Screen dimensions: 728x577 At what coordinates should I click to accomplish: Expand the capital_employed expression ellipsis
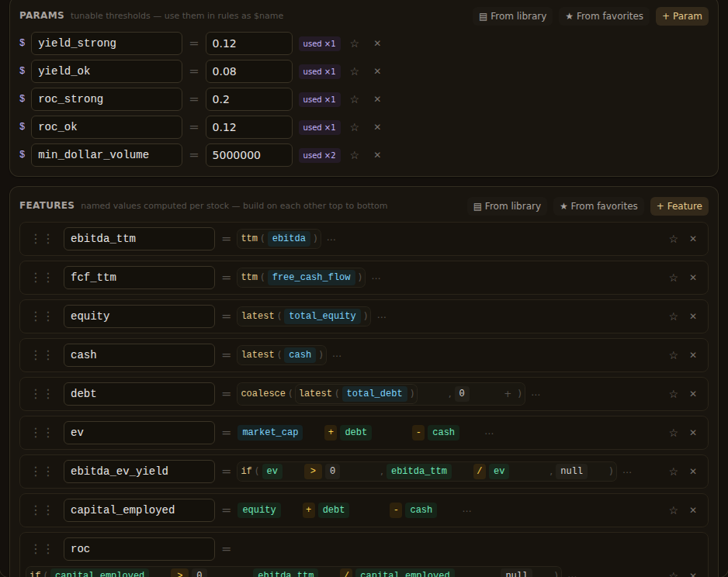pos(466,510)
